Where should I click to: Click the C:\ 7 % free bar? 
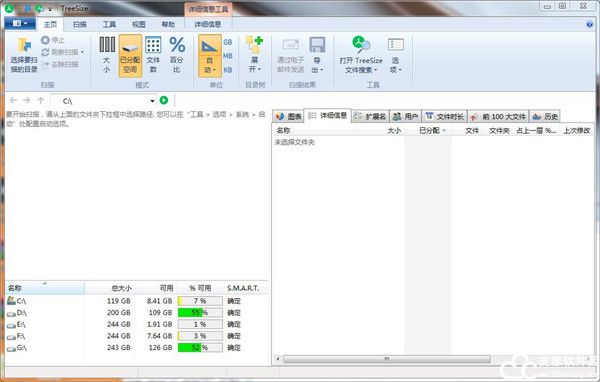pyautogui.click(x=200, y=301)
